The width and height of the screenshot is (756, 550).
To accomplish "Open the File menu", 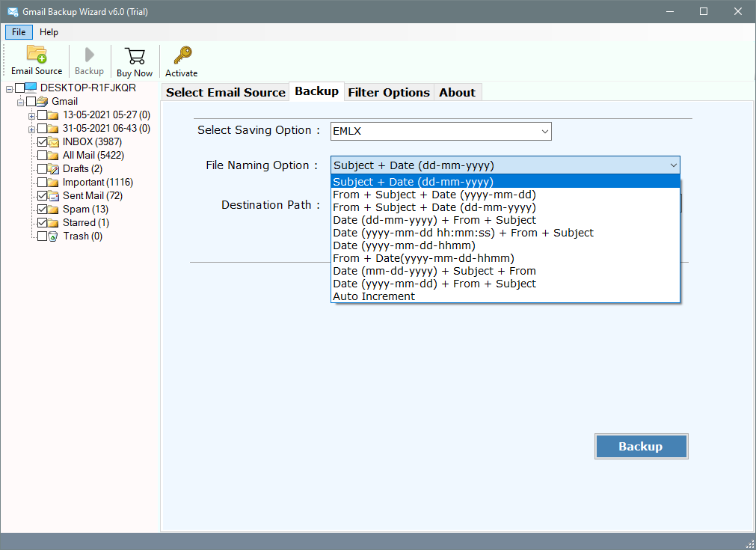I will (x=19, y=32).
